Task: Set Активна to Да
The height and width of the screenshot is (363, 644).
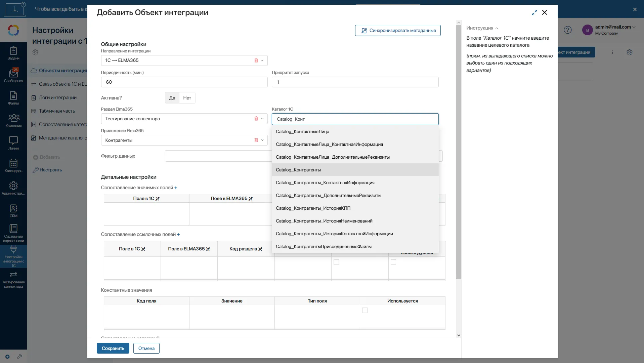Action: pos(172,98)
